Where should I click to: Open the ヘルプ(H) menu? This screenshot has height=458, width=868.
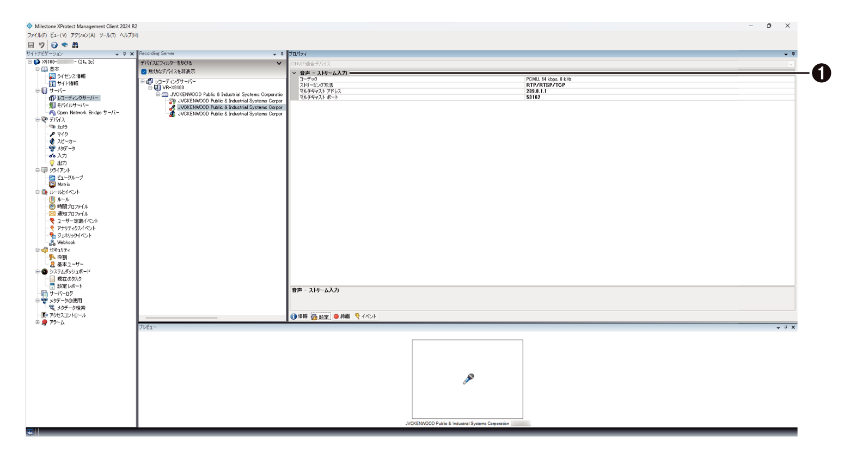tap(129, 35)
